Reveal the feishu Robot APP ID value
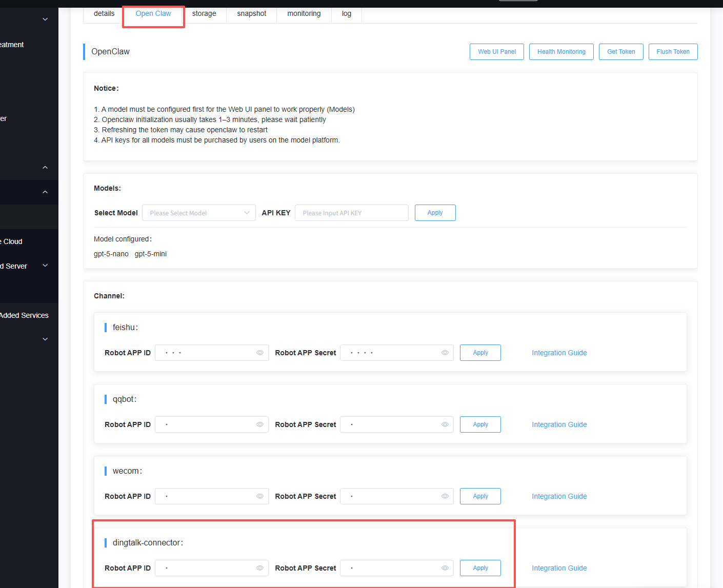Image resolution: width=723 pixels, height=588 pixels. click(260, 353)
